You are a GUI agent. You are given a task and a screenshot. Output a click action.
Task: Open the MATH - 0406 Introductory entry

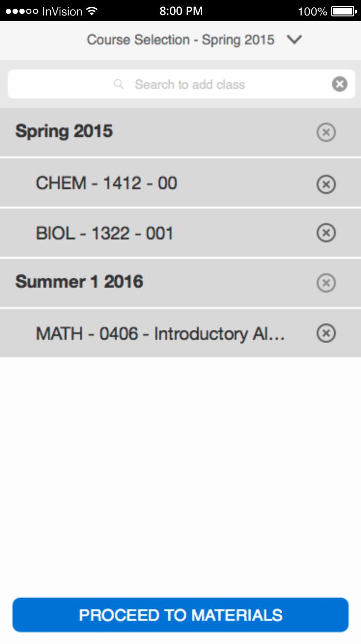coord(180,333)
